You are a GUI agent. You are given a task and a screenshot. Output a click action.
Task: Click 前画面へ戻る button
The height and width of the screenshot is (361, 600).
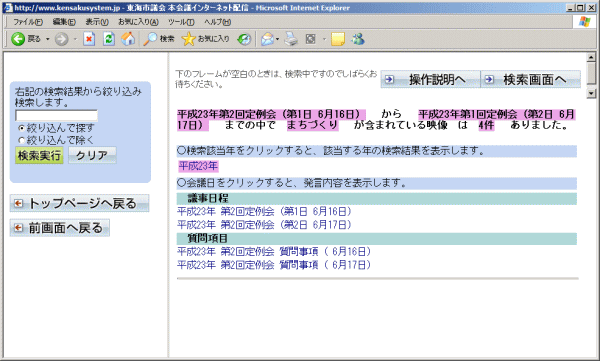[60, 228]
